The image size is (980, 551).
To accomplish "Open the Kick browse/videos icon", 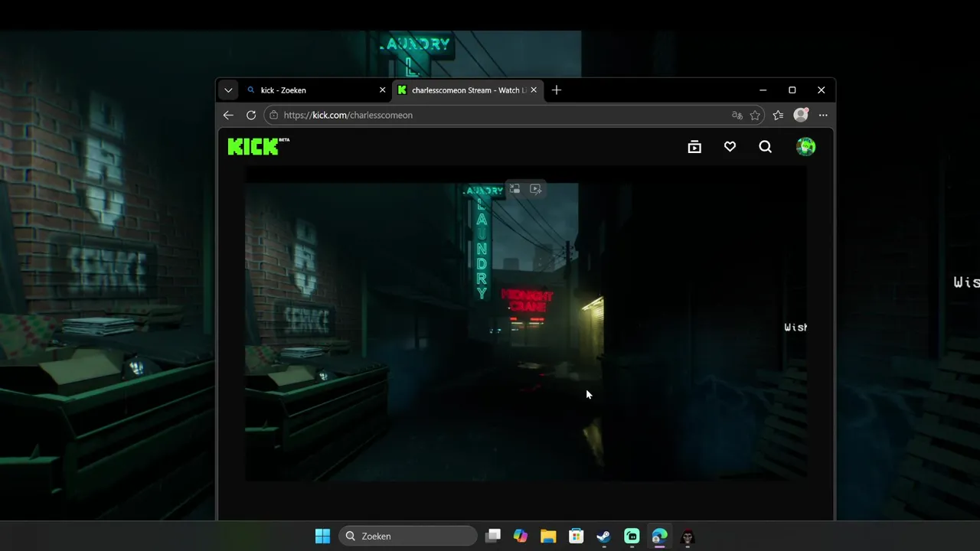I will pyautogui.click(x=694, y=147).
